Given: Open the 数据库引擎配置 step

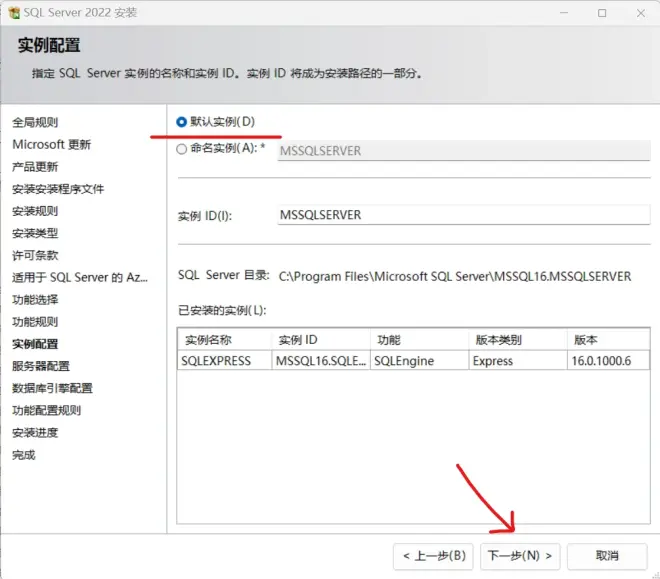Looking at the screenshot, I should pos(52,388).
